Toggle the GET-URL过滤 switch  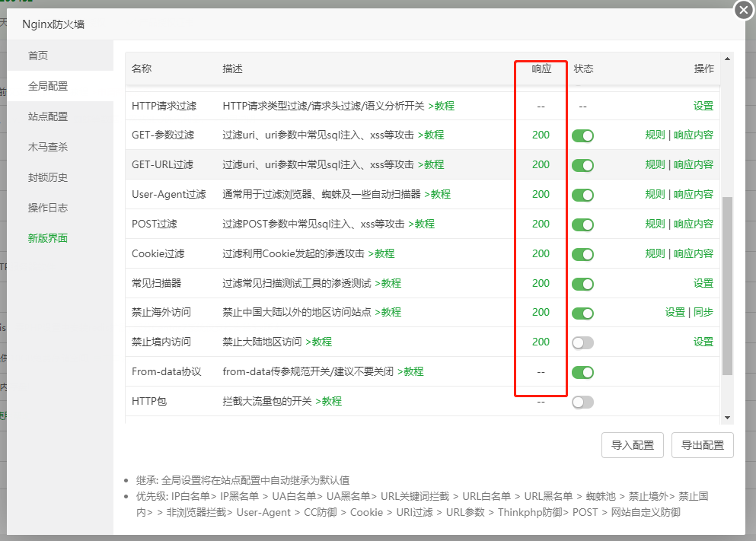[x=582, y=165]
